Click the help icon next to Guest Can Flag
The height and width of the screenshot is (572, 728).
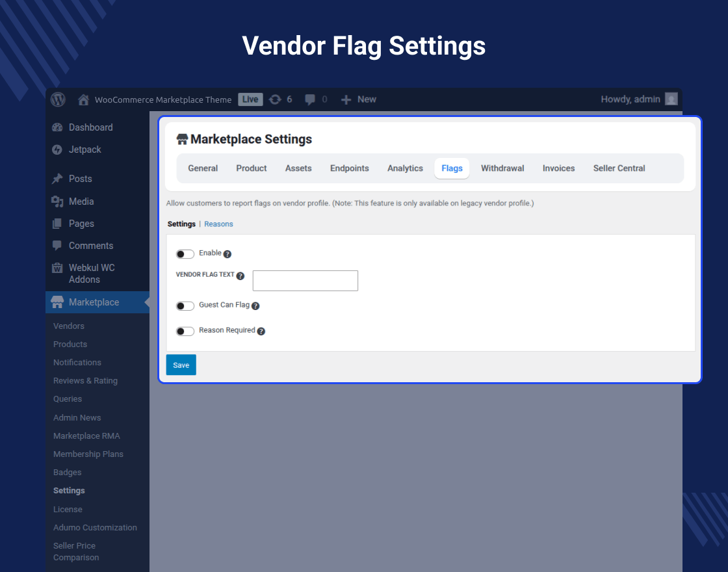pos(255,306)
